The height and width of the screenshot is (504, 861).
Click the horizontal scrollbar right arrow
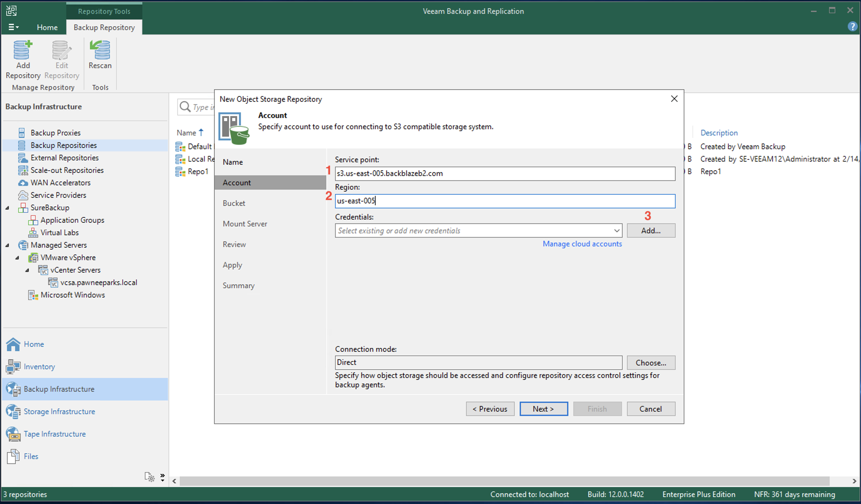coord(854,481)
